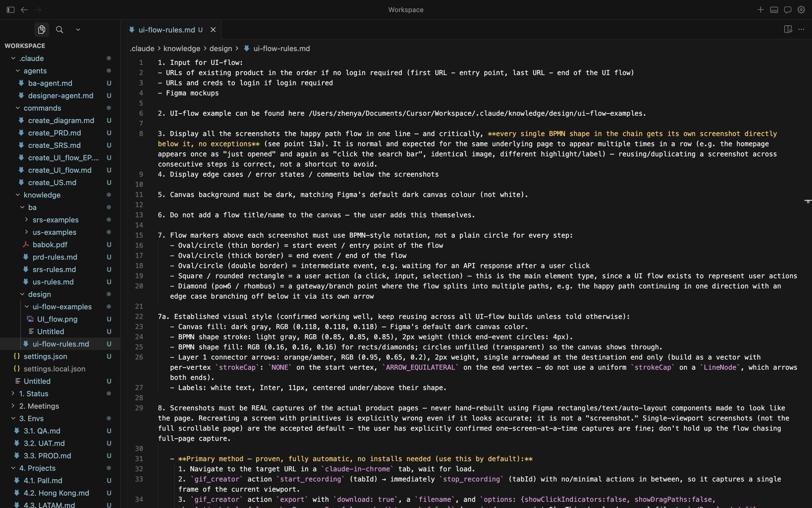Click the plus icon in title bar

click(x=761, y=10)
